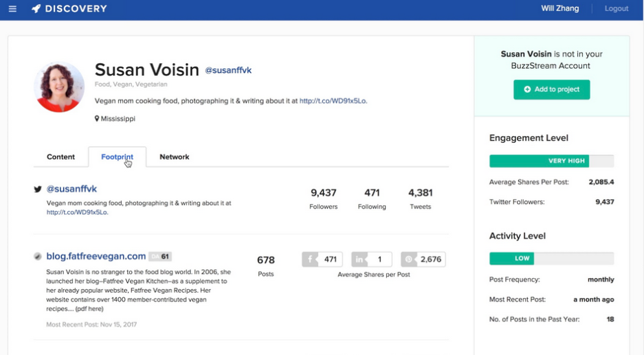Image resolution: width=644 pixels, height=355 pixels.
Task: Click the Mississippi location pin icon
Action: tap(97, 119)
